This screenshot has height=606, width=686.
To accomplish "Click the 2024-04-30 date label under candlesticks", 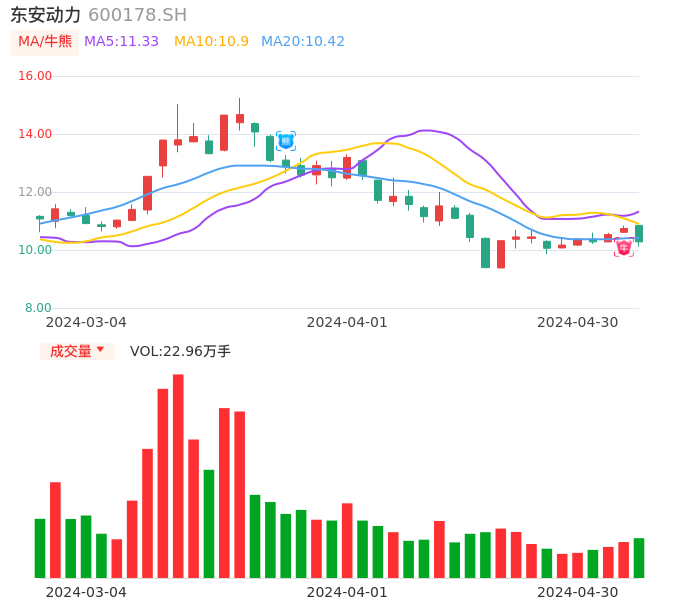I will (x=577, y=322).
